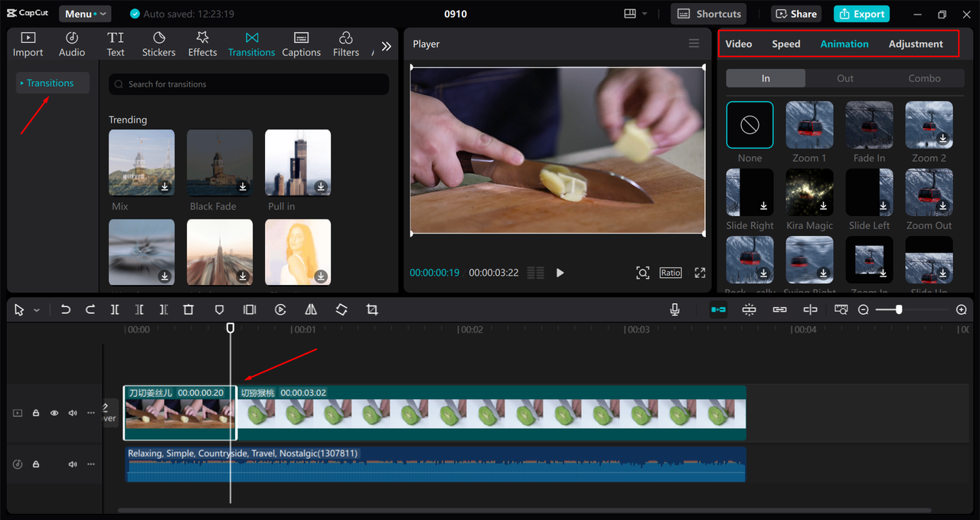Hide the video track with the eye icon

click(54, 413)
